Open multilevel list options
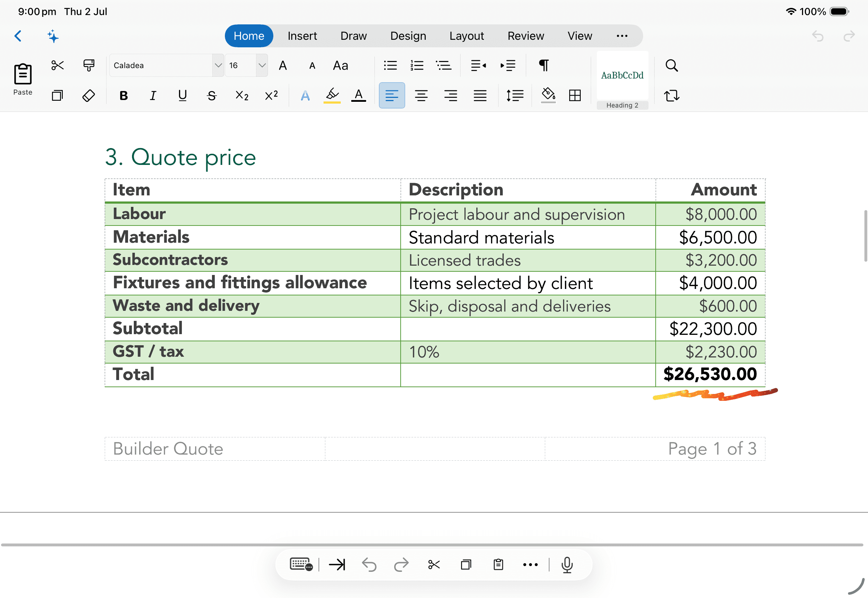Screen dimensions: 868x598 click(x=444, y=65)
